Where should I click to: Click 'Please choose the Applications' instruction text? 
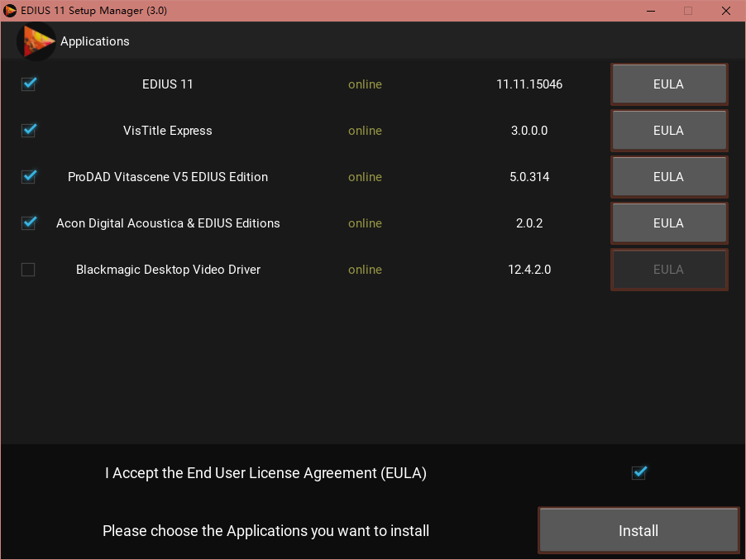point(266,530)
